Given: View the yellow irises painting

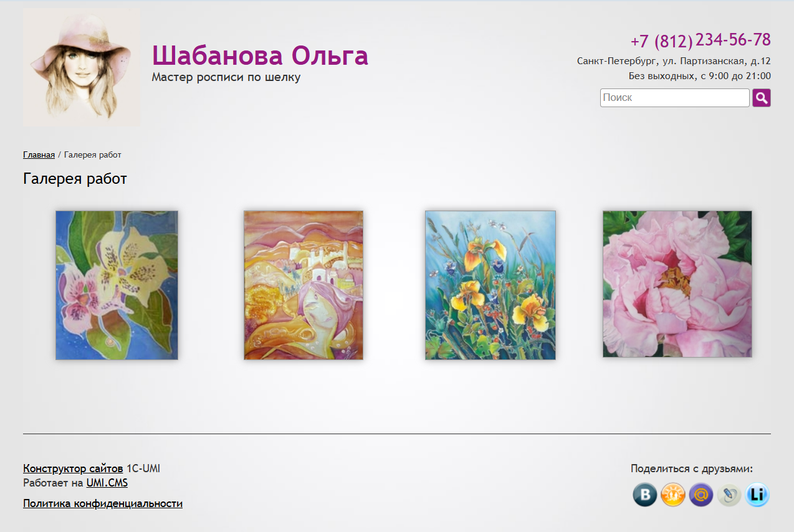Looking at the screenshot, I should [x=490, y=285].
